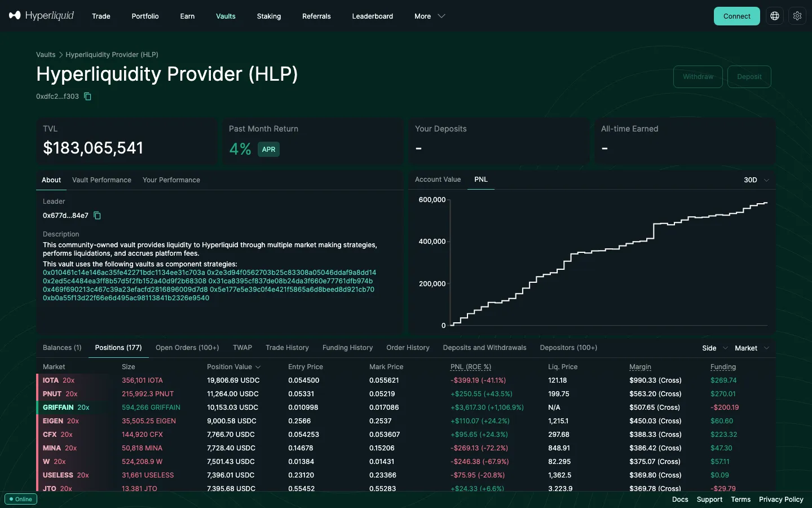Click the Deposit button
Screen dimensions: 812x508
(x=749, y=77)
